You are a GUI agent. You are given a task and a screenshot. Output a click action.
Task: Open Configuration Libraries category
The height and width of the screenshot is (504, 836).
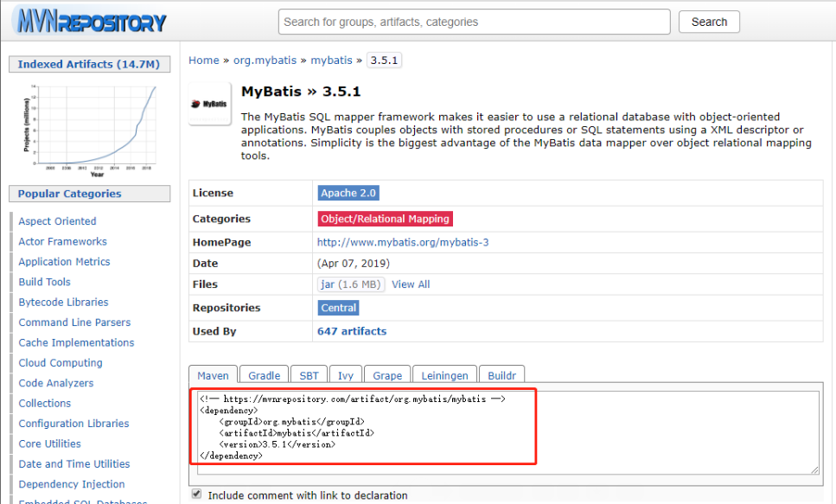click(x=74, y=424)
